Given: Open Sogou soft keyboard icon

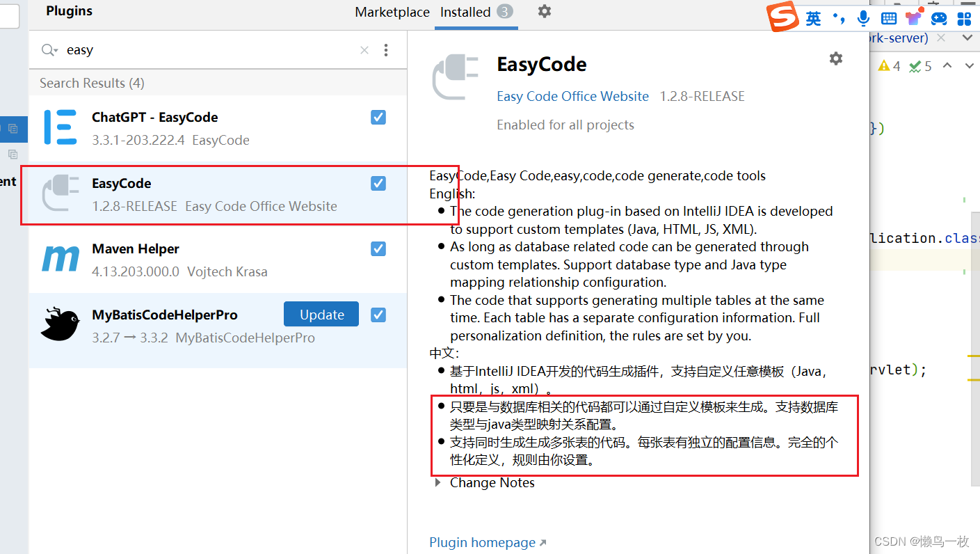Looking at the screenshot, I should [888, 19].
